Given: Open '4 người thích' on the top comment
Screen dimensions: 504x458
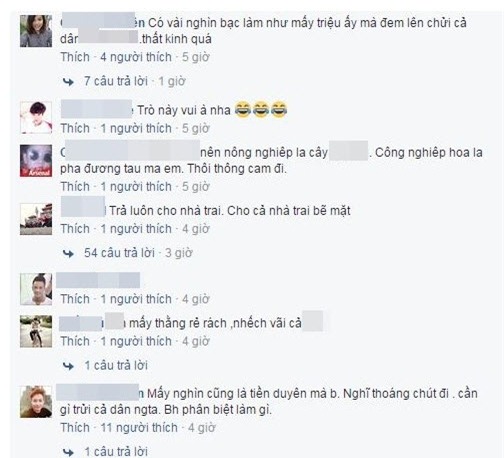Looking at the screenshot, I should tap(136, 57).
